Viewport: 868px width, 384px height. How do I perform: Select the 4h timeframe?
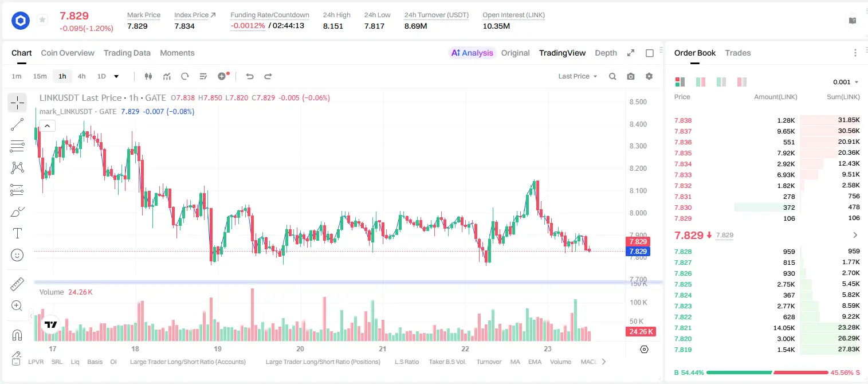[81, 76]
